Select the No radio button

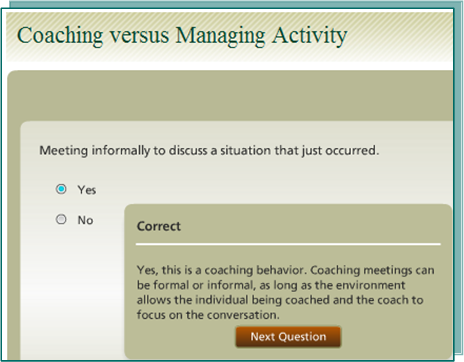point(61,219)
